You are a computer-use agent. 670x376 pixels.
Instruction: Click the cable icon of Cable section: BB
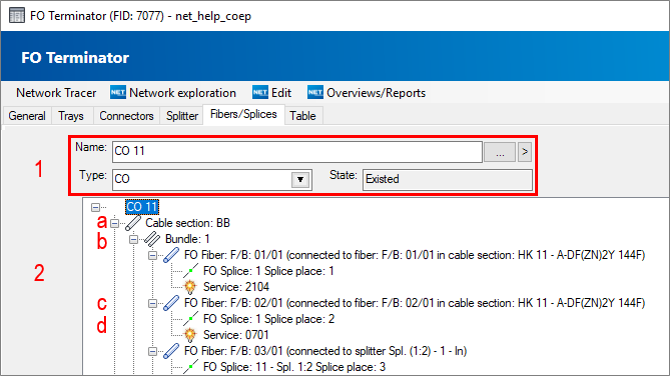coord(133,223)
